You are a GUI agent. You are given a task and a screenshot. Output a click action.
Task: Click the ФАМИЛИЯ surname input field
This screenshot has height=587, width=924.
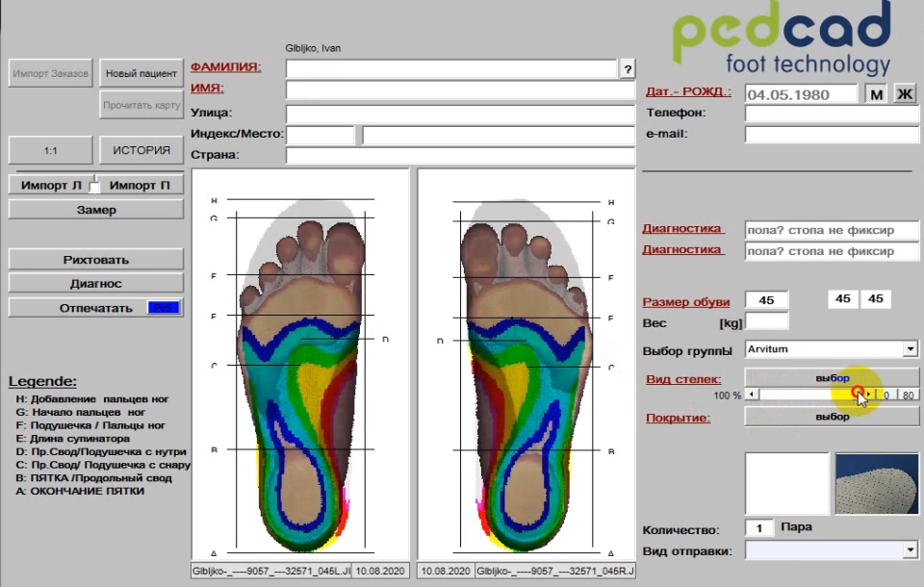450,69
